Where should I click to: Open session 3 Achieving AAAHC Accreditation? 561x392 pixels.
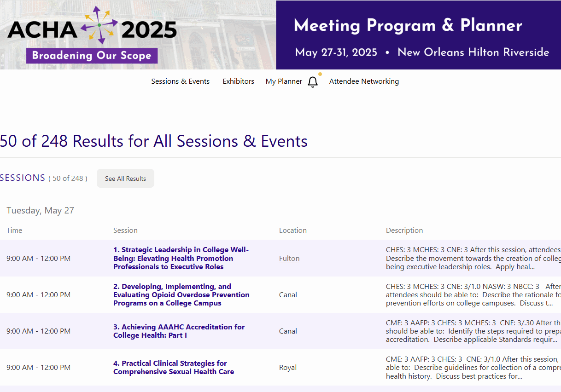tap(179, 331)
